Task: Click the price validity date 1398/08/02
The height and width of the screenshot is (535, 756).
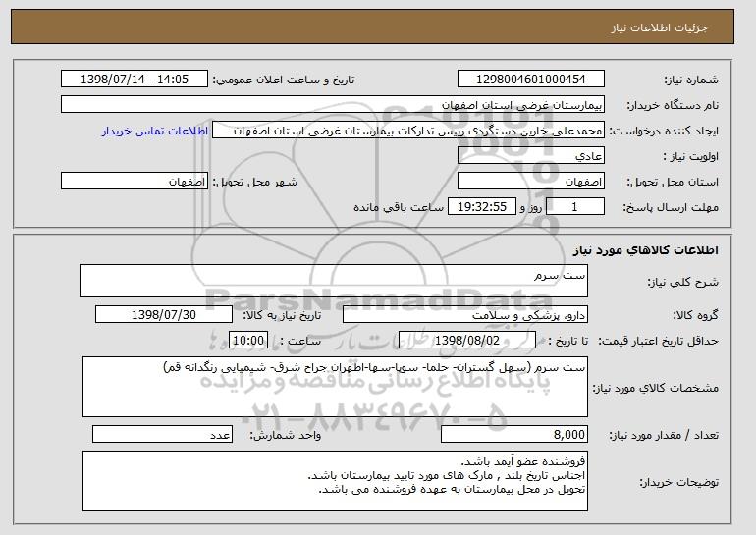Action: (x=467, y=341)
